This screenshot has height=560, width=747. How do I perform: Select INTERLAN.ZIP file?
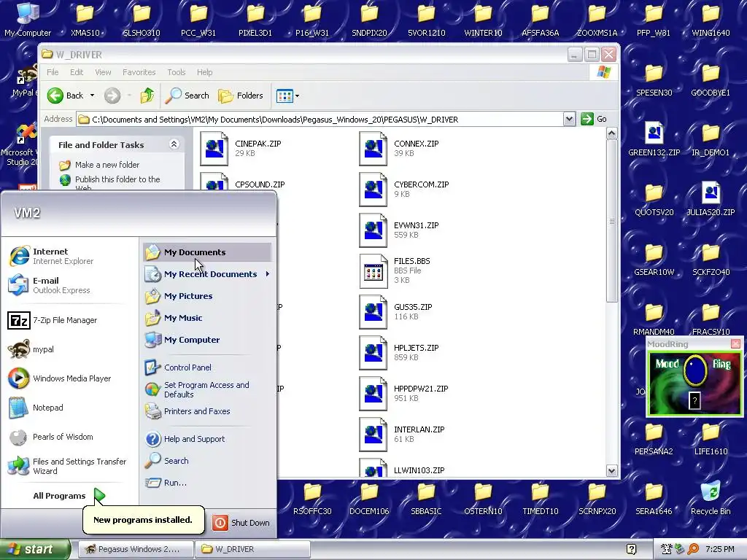(x=402, y=435)
